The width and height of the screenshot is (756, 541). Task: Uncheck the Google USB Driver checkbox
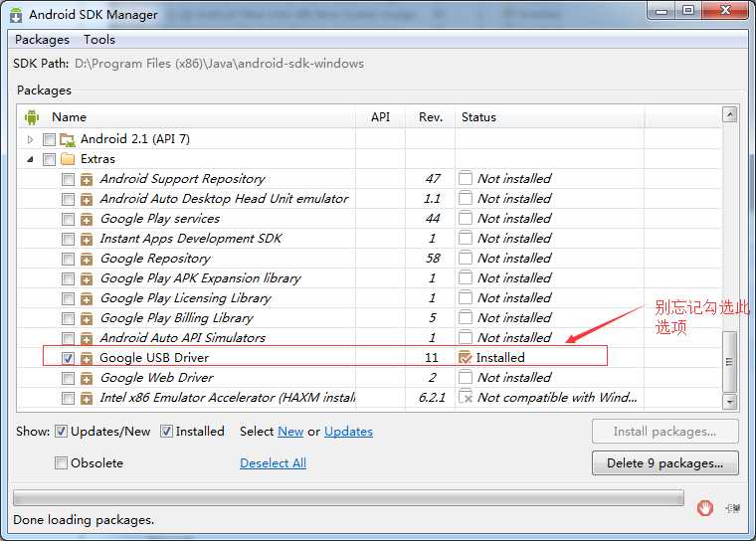[x=68, y=359]
